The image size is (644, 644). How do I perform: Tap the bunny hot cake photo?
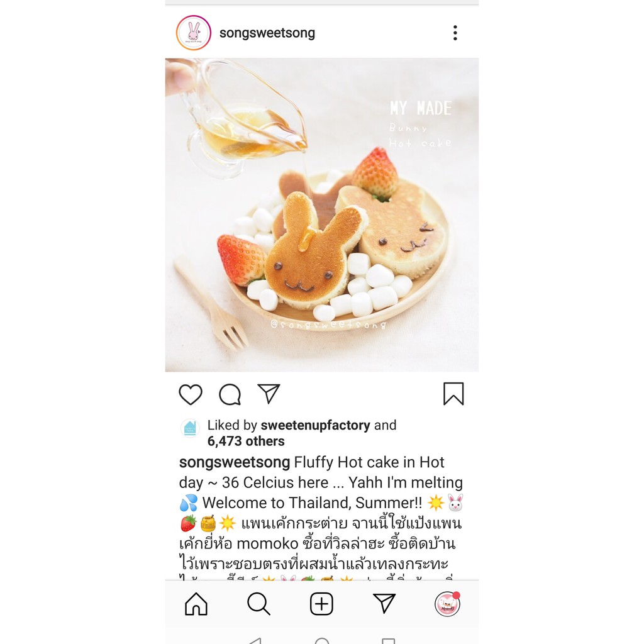tap(321, 215)
